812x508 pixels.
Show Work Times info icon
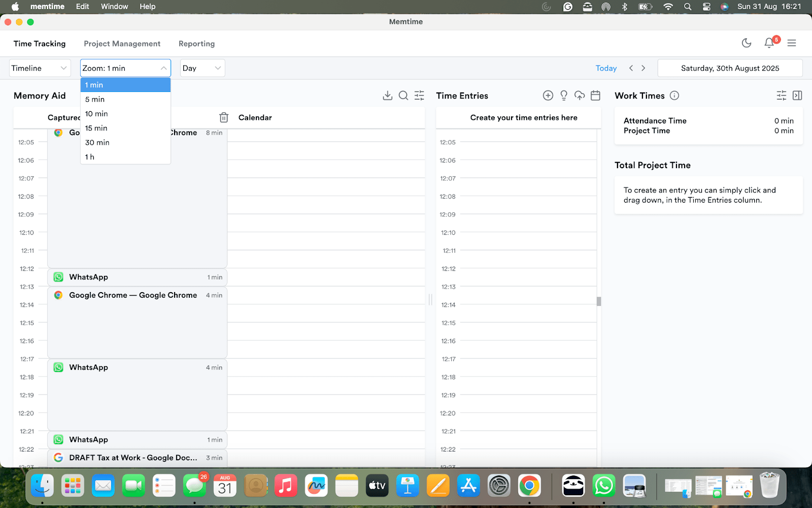tap(674, 96)
